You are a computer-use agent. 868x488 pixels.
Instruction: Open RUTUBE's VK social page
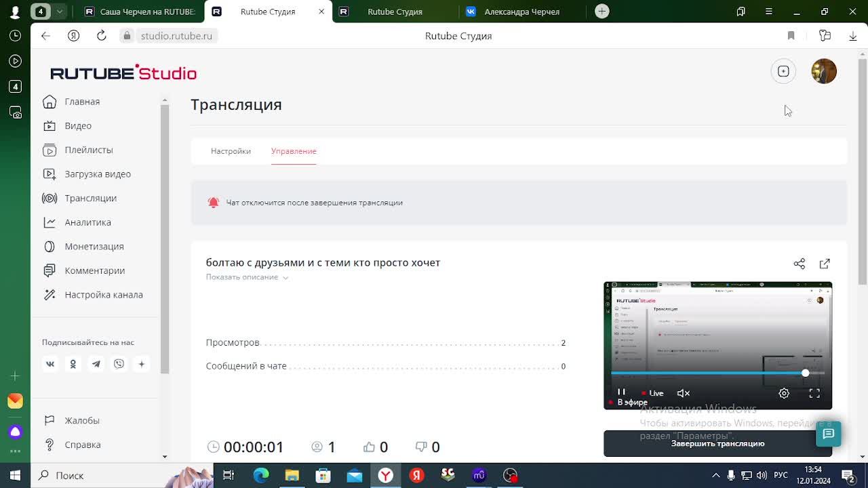[50, 364]
